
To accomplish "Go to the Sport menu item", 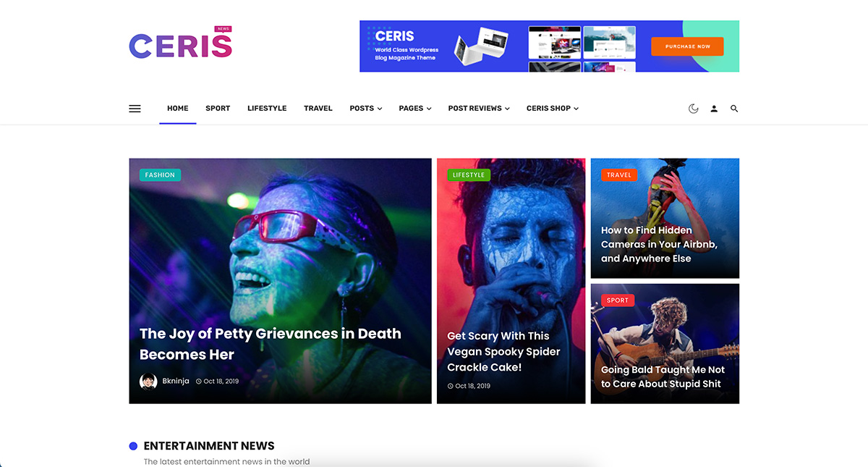I will tap(218, 109).
